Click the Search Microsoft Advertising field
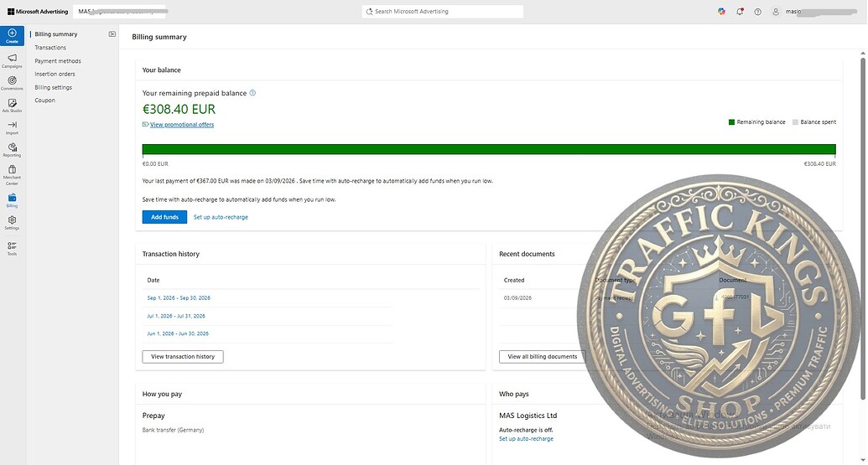Screen dimensions: 868x465 443,12
